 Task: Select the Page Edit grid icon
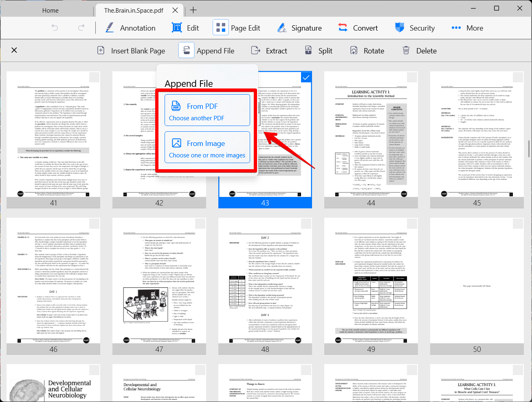point(221,28)
